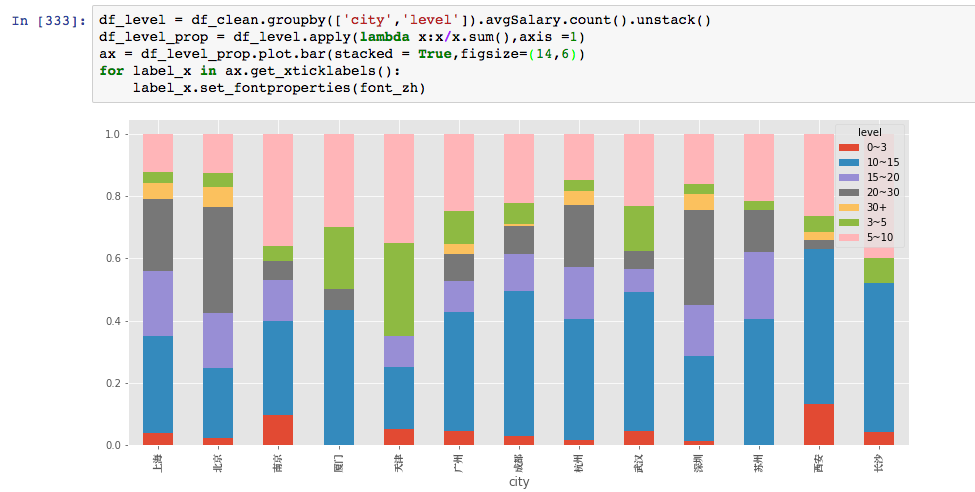Click the blue segment of the 厦门 bar

[x=338, y=378]
